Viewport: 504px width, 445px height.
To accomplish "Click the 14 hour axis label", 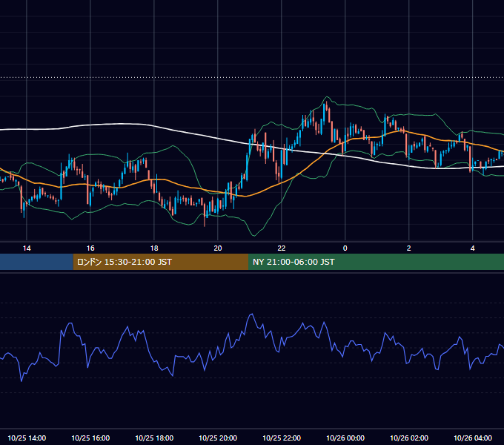I will click(x=27, y=248).
